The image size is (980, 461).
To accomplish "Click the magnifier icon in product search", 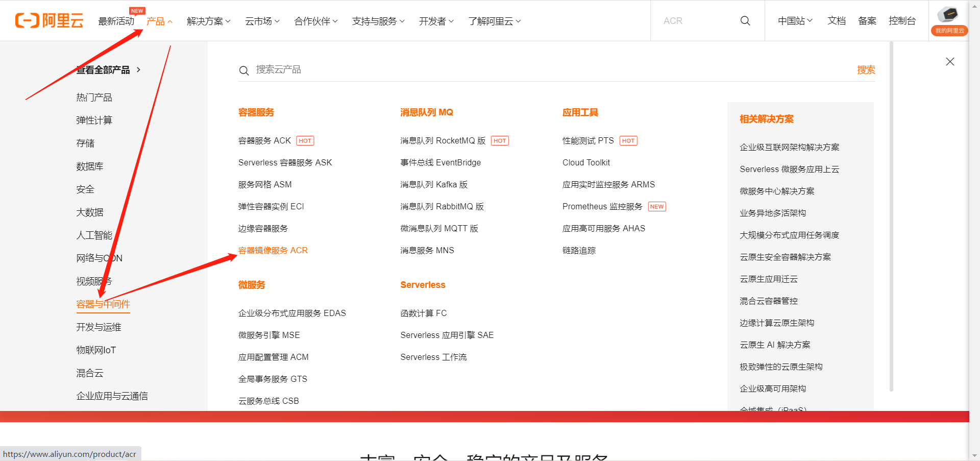I will coord(244,70).
